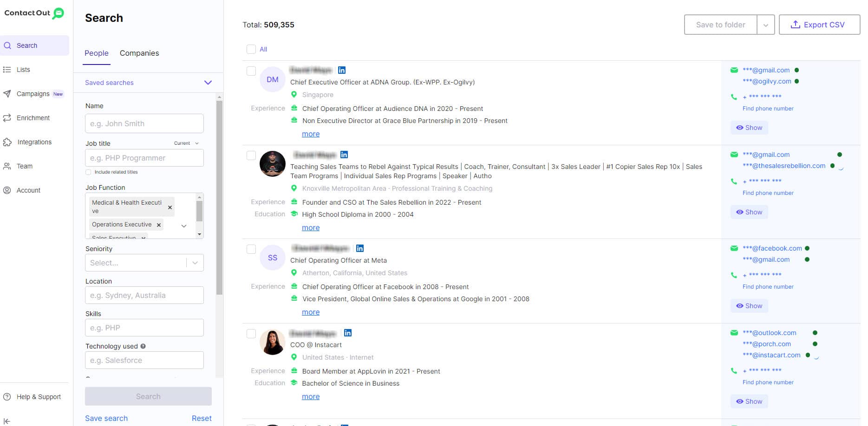This screenshot has height=426, width=868.
Task: Remove the Medical & Health Executive tag
Action: [170, 207]
